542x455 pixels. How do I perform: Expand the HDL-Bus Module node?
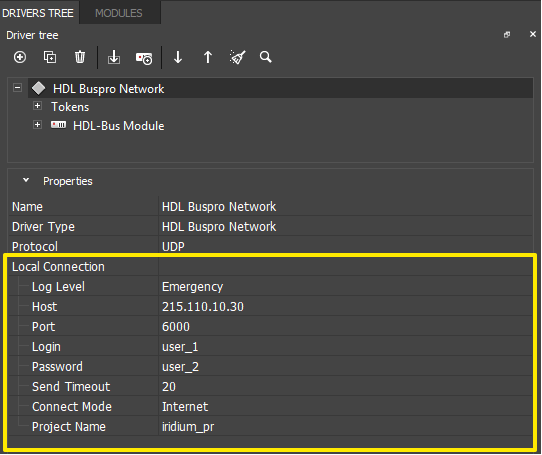tap(37, 124)
